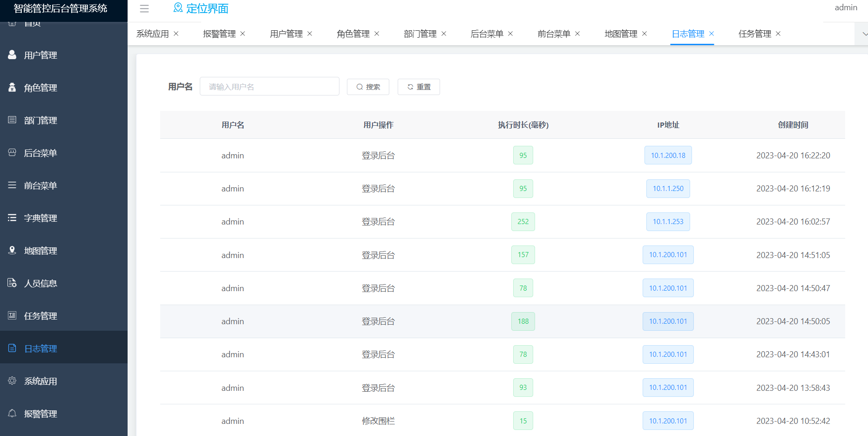
Task: Click the 10.1.200.18 IP address tag
Action: [x=668, y=156]
